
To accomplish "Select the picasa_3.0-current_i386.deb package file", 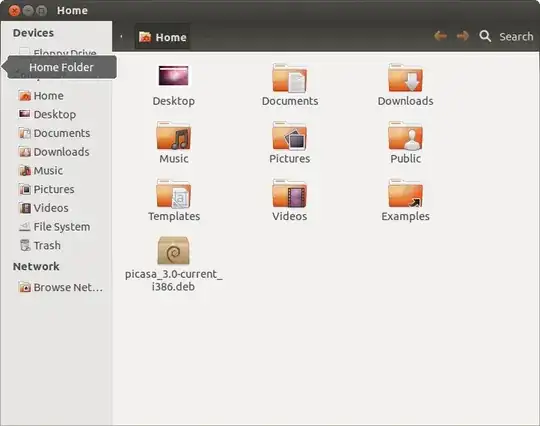I will (x=173, y=250).
